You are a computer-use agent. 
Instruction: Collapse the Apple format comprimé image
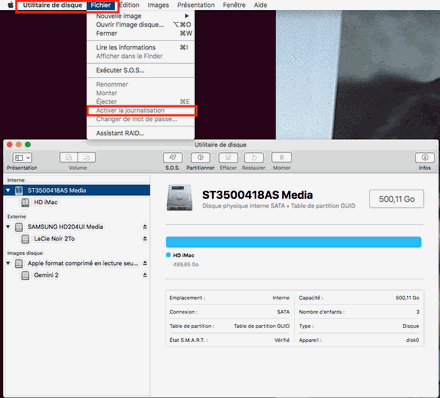[x=8, y=263]
